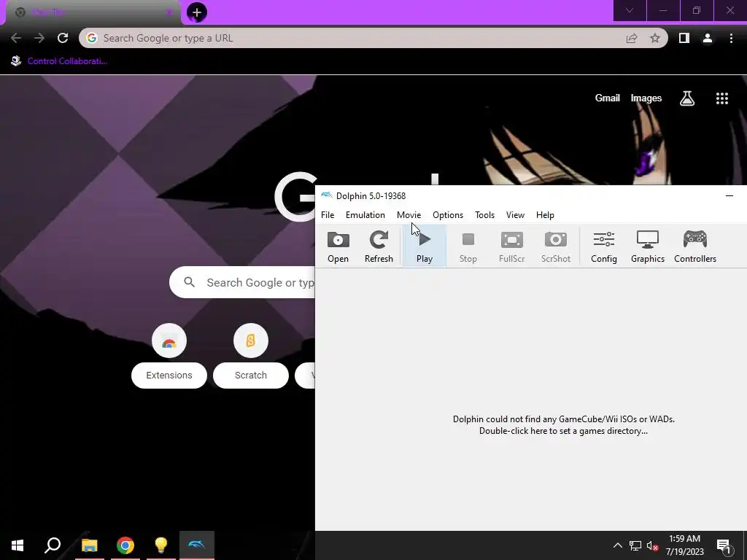Open the taskbar clock and date

tap(684, 545)
